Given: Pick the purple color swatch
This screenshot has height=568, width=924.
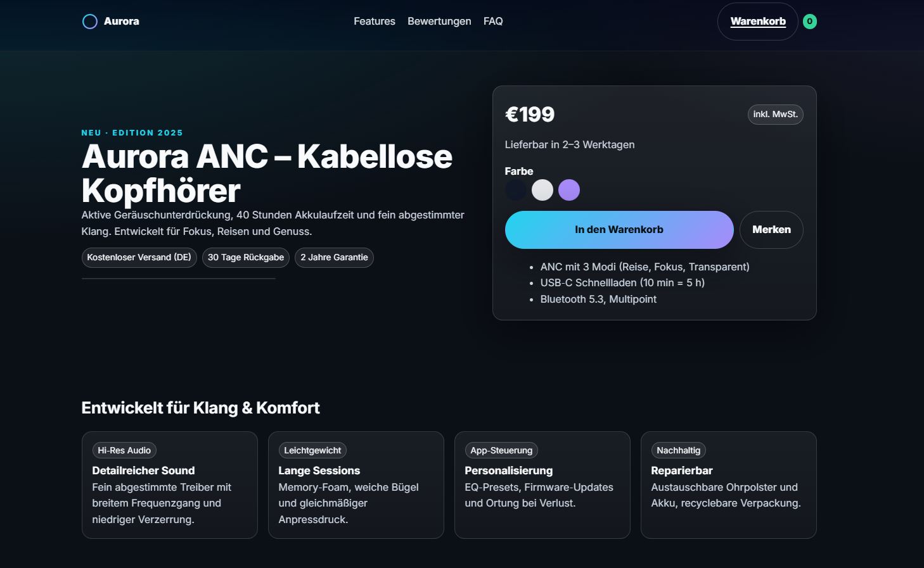Looking at the screenshot, I should [x=569, y=190].
